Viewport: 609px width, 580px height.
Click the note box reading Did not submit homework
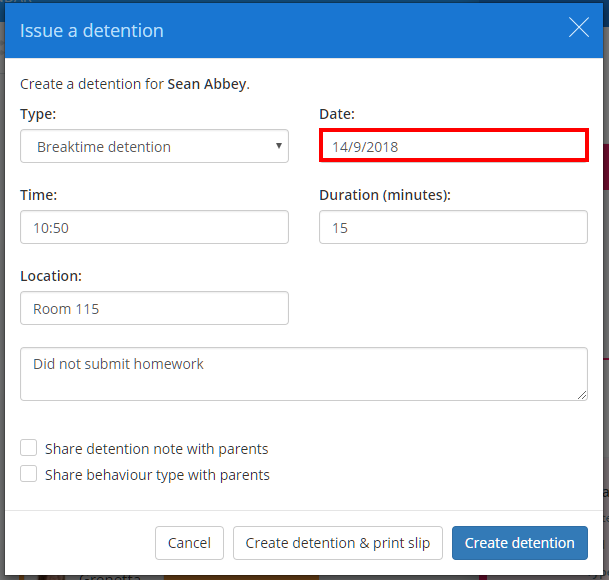304,374
